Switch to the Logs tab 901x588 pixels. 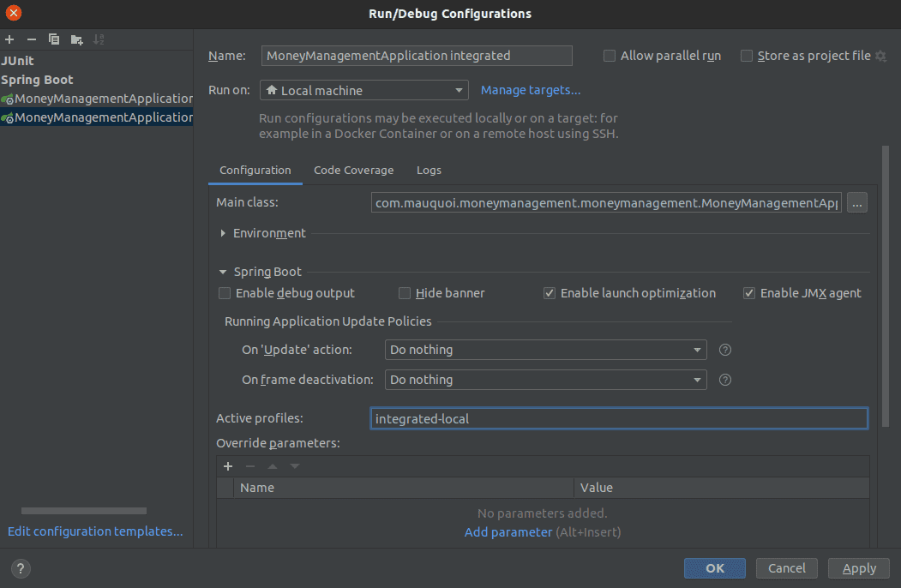point(429,170)
